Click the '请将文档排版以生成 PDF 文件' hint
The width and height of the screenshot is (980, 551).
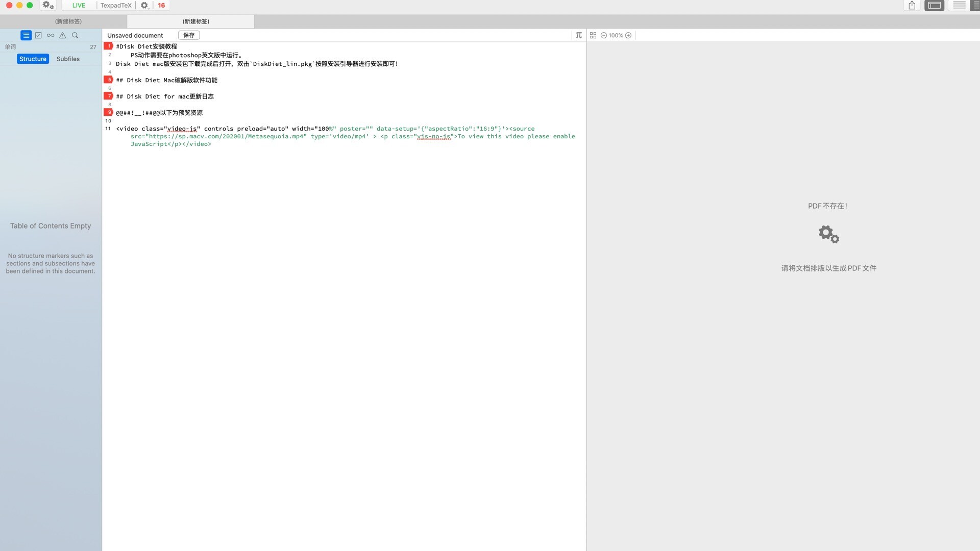coord(828,268)
